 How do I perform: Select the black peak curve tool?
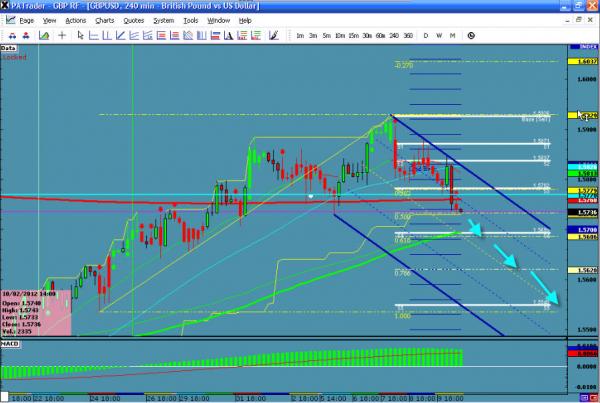click(228, 36)
